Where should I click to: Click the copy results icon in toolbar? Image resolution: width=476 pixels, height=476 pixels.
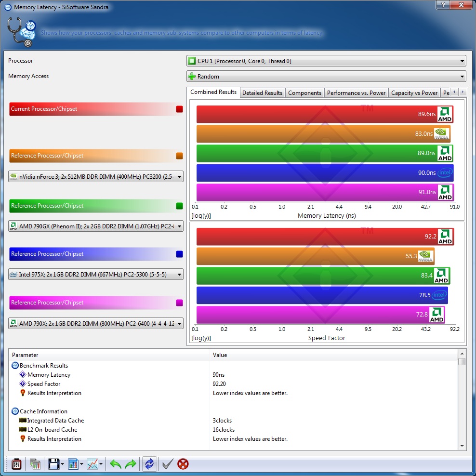click(35, 464)
